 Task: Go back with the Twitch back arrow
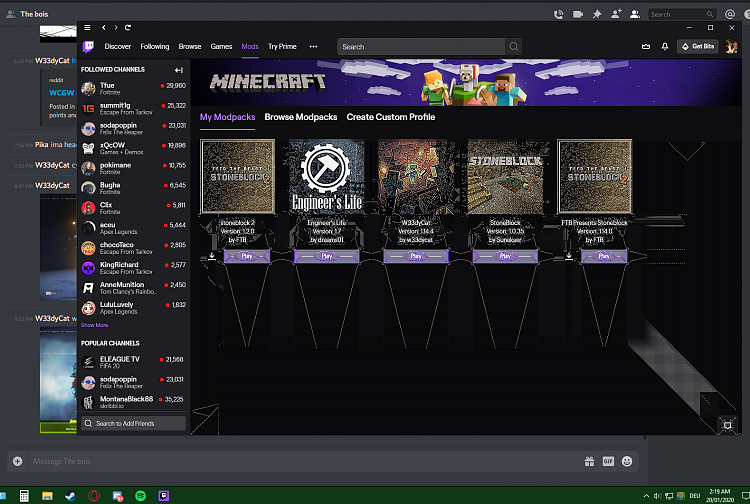103,28
